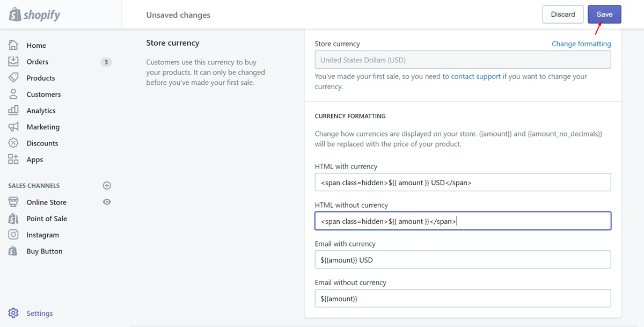Click the Store currency section title

point(173,43)
